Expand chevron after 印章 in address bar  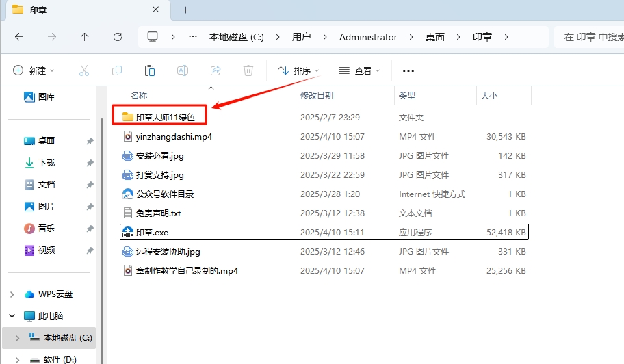(506, 37)
